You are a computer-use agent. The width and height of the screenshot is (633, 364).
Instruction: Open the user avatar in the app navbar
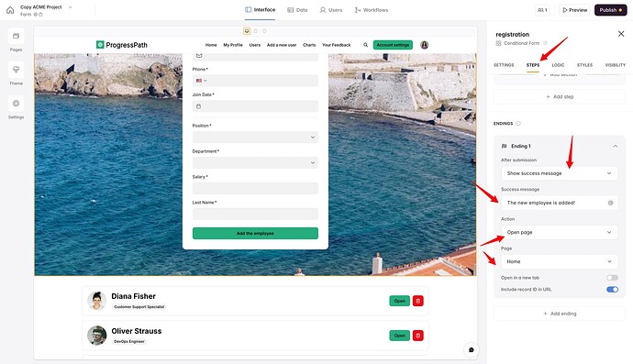424,45
